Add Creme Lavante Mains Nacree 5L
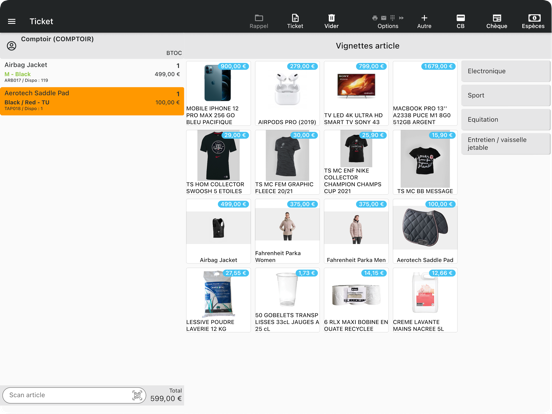 coord(425,300)
